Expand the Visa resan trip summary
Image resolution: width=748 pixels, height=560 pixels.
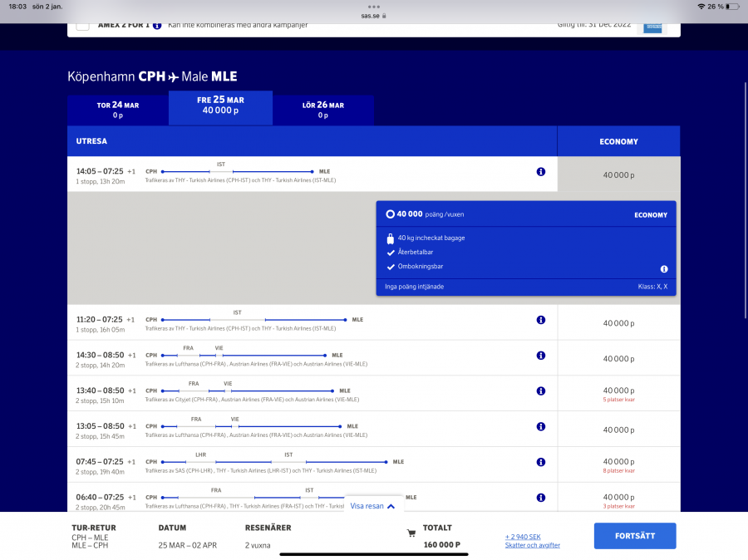click(x=372, y=505)
